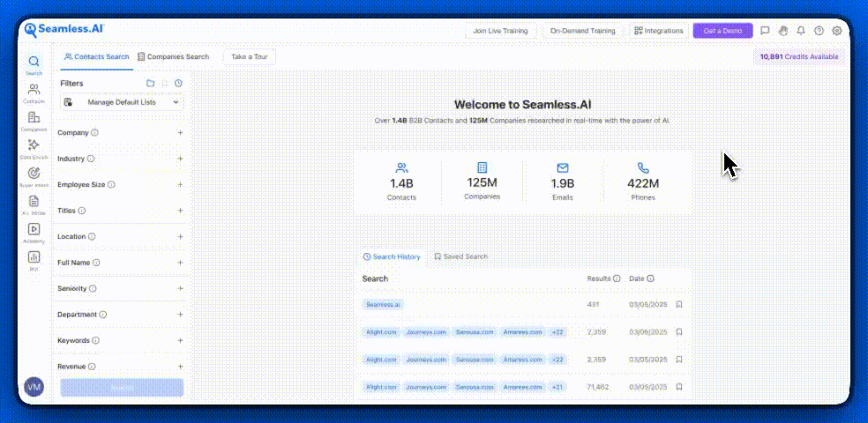Click the info icon beside Keywords filter
Image resolution: width=868 pixels, height=423 pixels.
pyautogui.click(x=96, y=341)
